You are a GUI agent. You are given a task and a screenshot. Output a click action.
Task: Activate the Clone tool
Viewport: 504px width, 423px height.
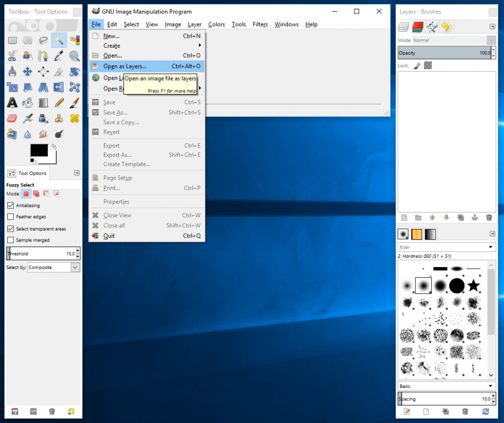(x=59, y=118)
